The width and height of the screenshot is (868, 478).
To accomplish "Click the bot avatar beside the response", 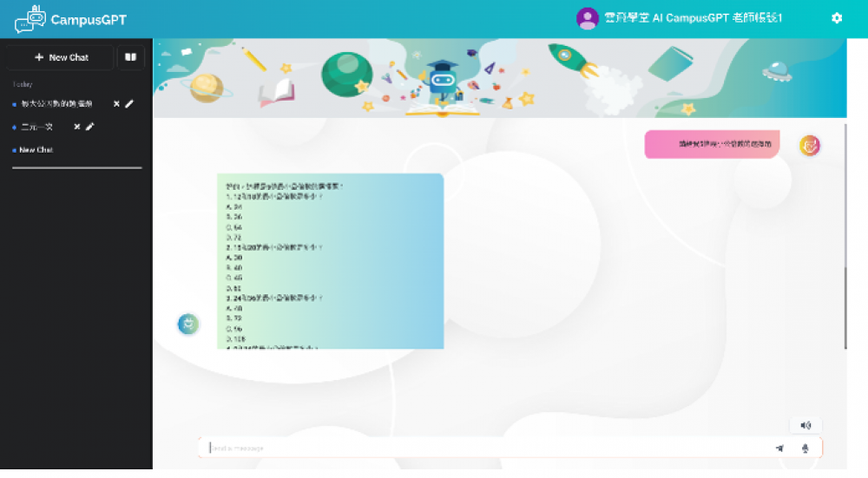I will pyautogui.click(x=188, y=324).
